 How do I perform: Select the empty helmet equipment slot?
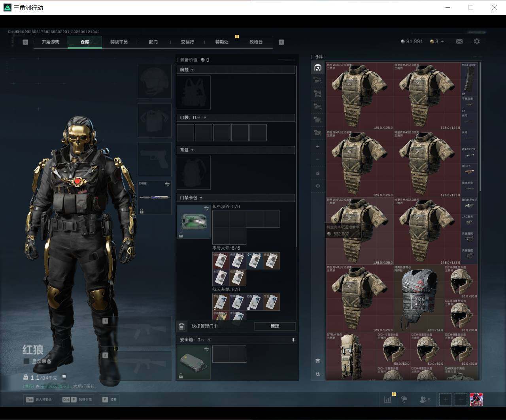[x=154, y=82]
